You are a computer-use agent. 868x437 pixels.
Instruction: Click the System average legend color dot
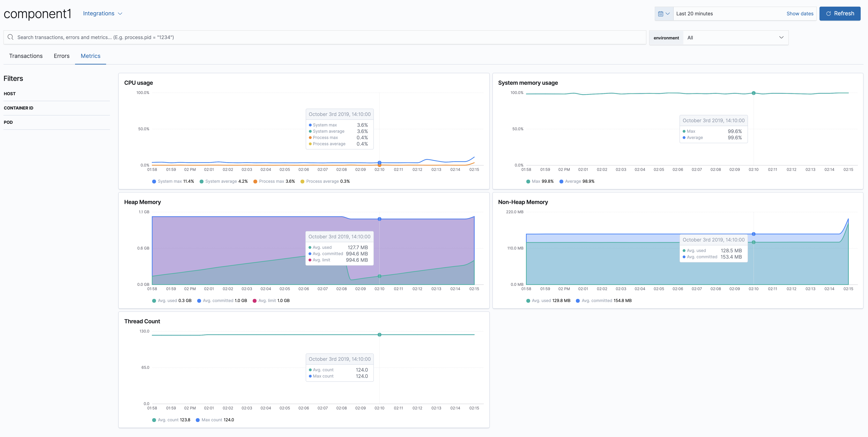click(202, 182)
